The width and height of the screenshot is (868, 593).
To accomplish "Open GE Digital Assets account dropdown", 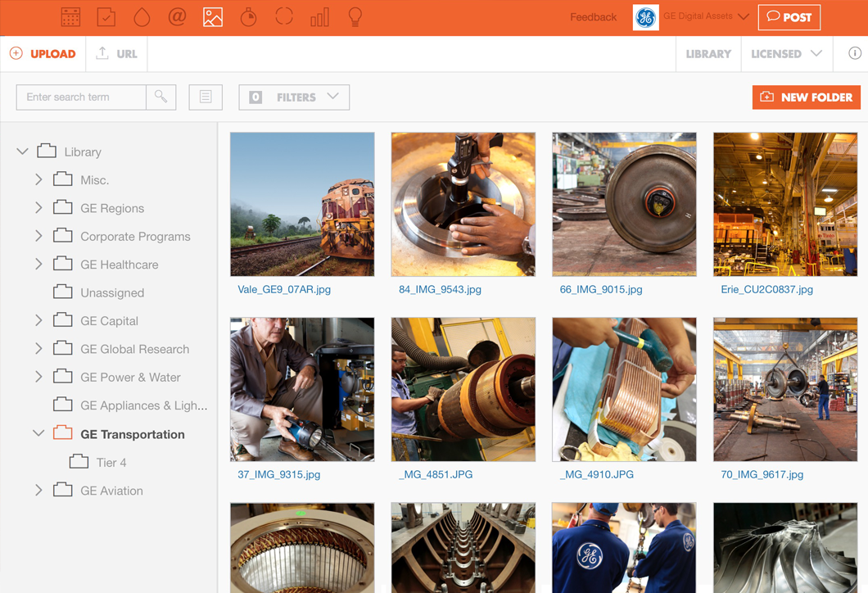I will point(706,16).
